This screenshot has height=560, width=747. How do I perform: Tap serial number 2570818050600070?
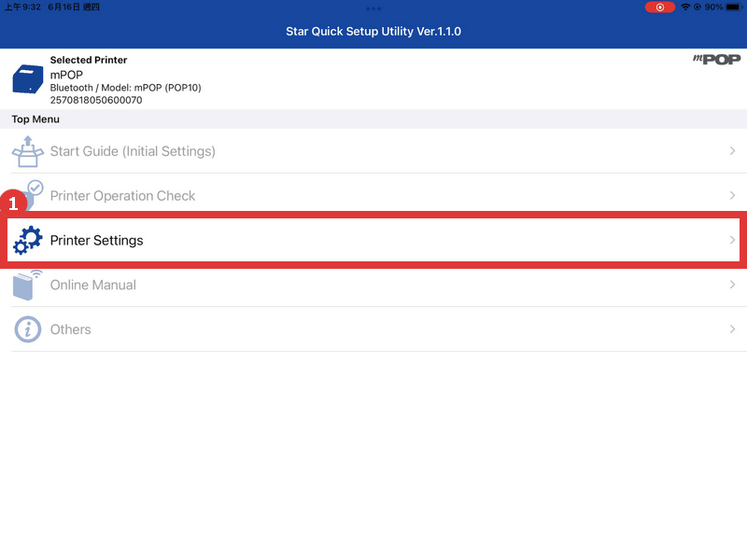pyautogui.click(x=96, y=100)
